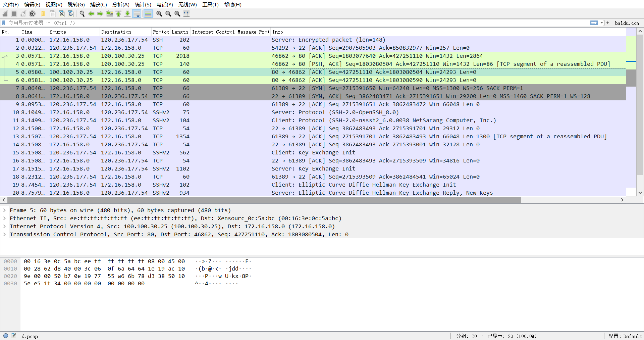The image size is (644, 340).
Task: Select packet 20 Diffie-Hellman Reply row
Action: point(313,193)
